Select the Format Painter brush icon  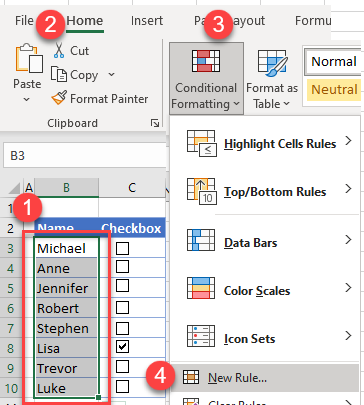coord(59,98)
